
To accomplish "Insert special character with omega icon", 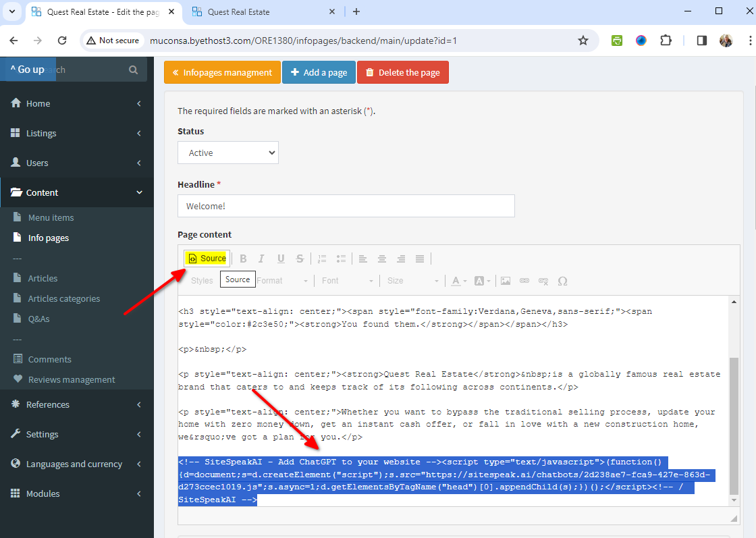I will point(562,281).
